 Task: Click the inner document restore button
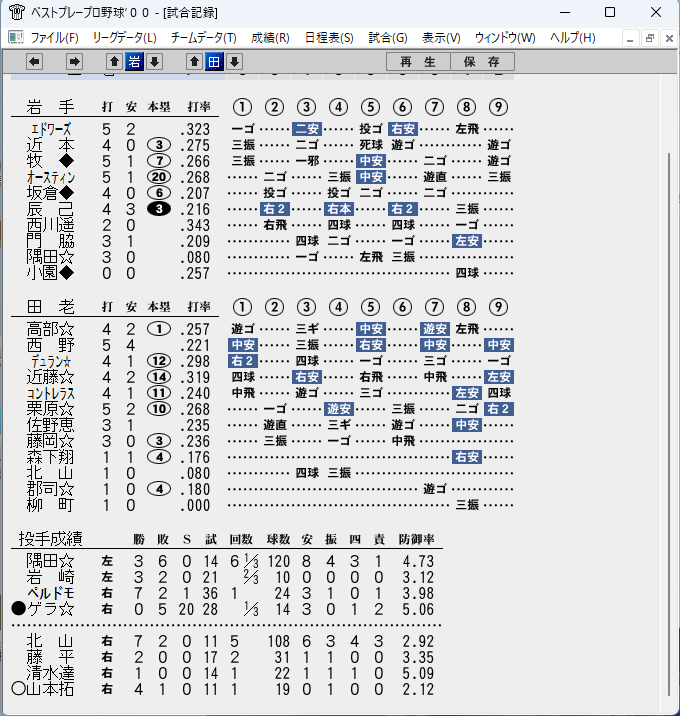click(649, 38)
